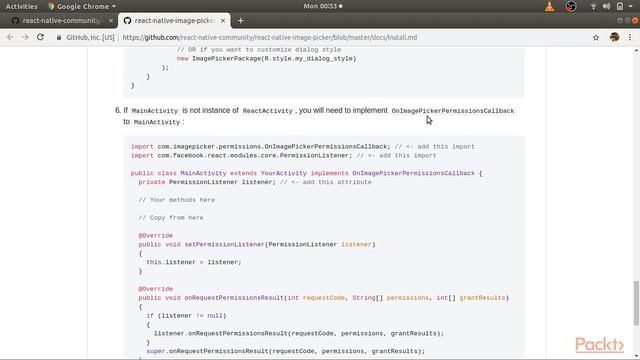Open the battery indicator icon
Screen dimensions: 640x360
[x=620, y=6]
